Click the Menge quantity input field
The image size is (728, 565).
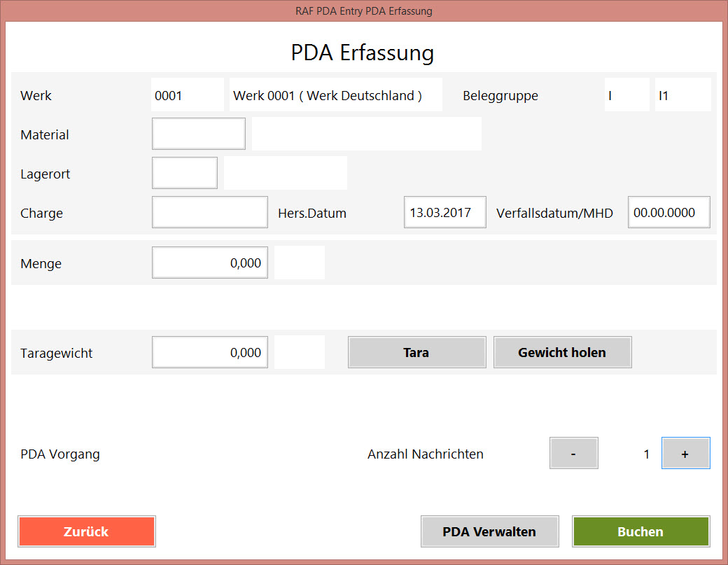pyautogui.click(x=209, y=263)
